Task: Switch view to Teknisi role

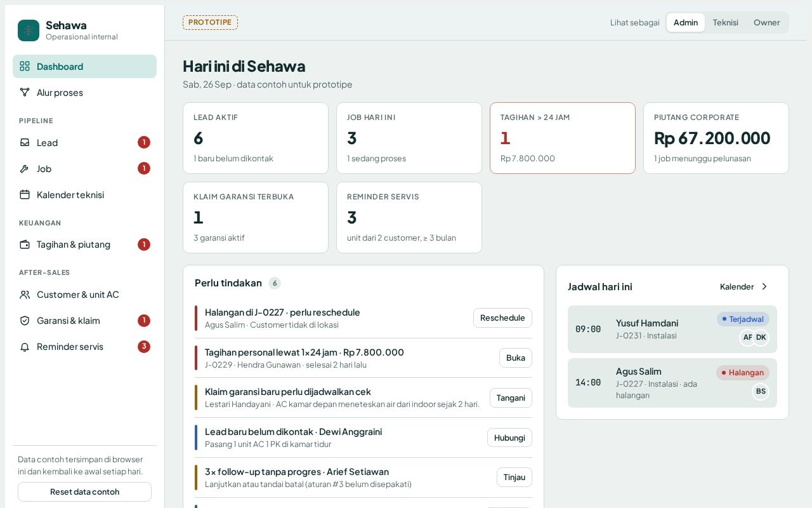Action: tap(725, 22)
